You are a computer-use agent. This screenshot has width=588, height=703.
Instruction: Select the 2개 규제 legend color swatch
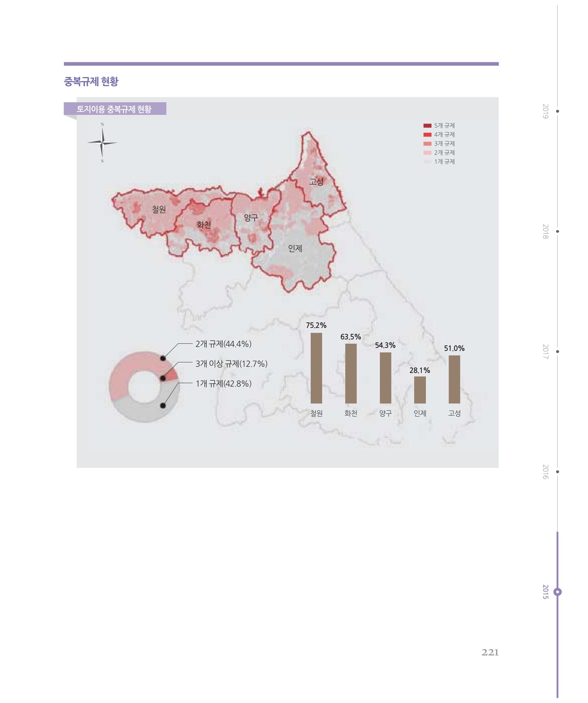(x=427, y=153)
